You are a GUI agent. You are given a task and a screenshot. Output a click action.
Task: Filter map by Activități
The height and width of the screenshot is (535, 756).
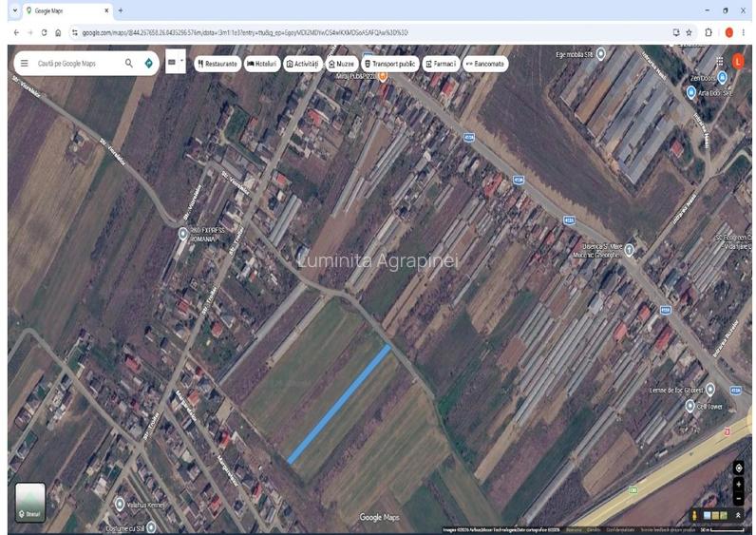click(303, 64)
